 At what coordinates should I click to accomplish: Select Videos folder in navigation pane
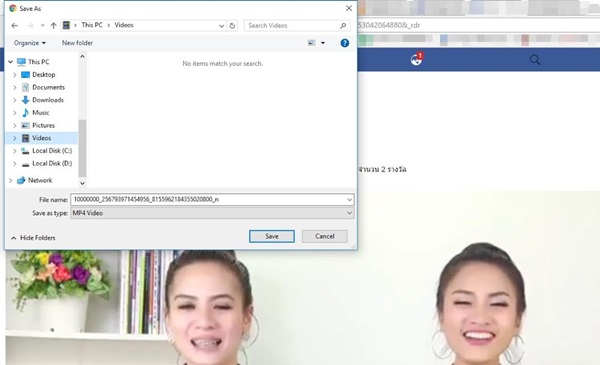41,138
